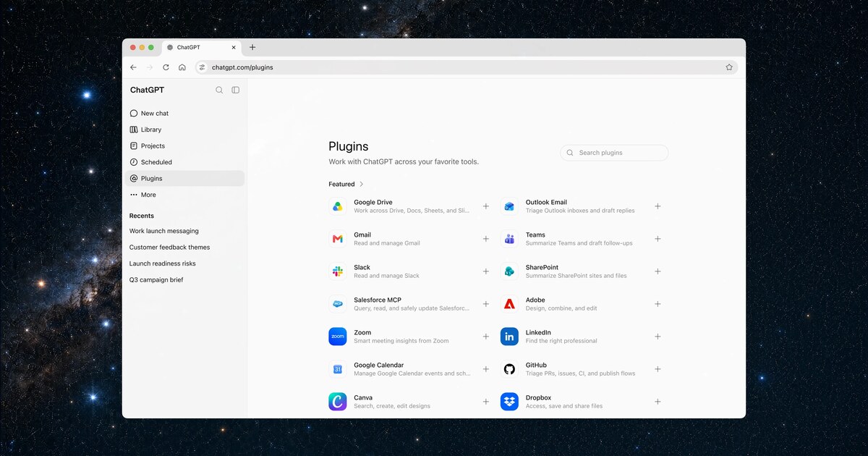Add the Slack plugin with plus
The height and width of the screenshot is (456, 868).
pos(486,271)
